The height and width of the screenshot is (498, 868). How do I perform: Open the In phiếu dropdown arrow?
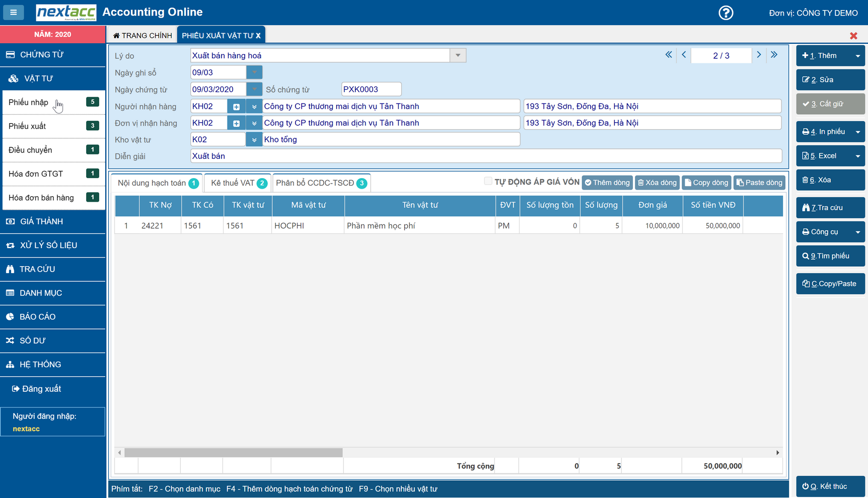[x=858, y=132]
